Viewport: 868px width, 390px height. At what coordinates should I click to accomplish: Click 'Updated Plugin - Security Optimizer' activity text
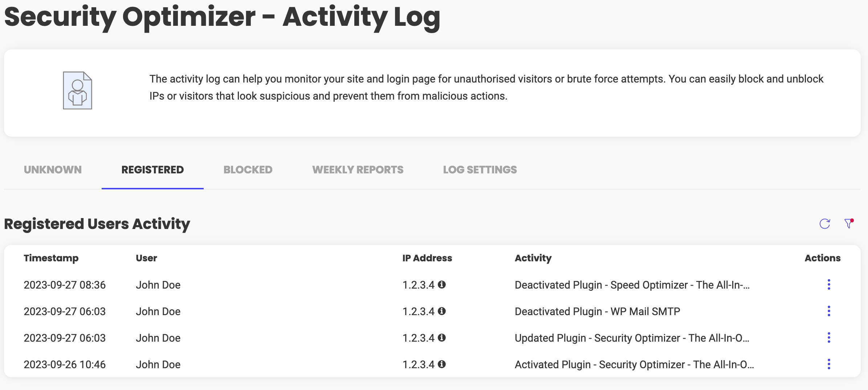632,338
